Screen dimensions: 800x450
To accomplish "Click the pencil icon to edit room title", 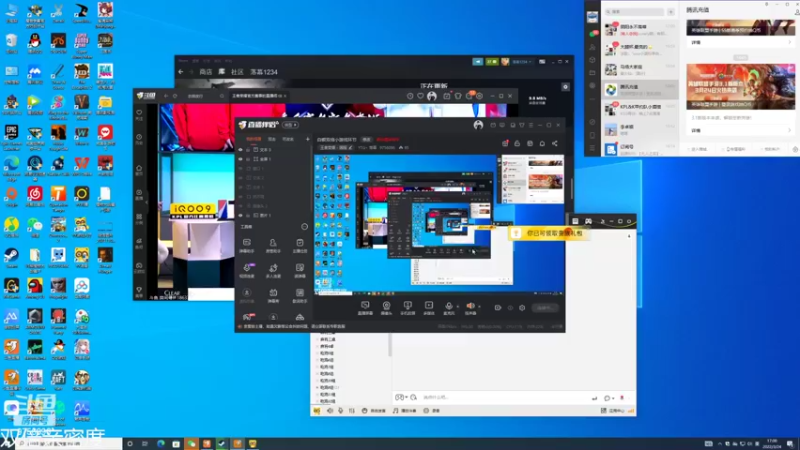I will (x=350, y=147).
